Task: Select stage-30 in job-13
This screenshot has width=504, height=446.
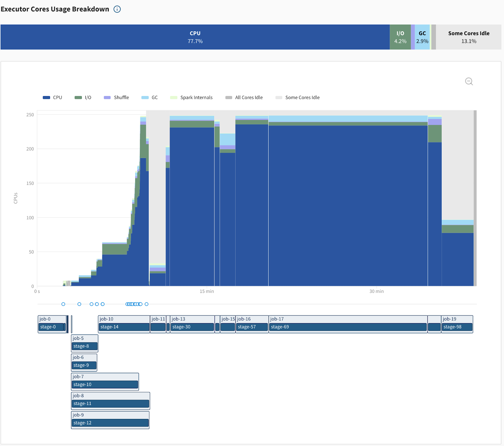Action: coord(192,327)
